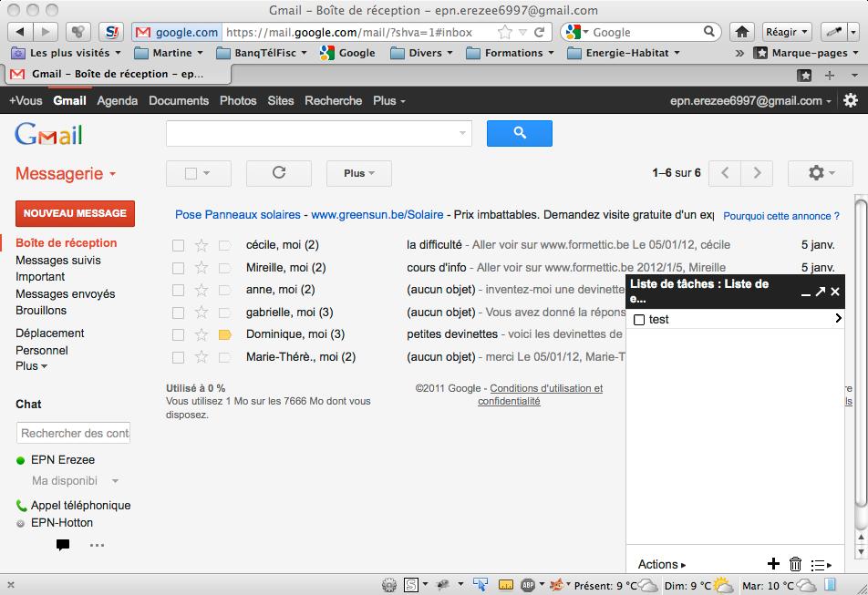Open the Plus actions dropdown in mail toolbar
Image resolution: width=868 pixels, height=595 pixels.
point(359,173)
